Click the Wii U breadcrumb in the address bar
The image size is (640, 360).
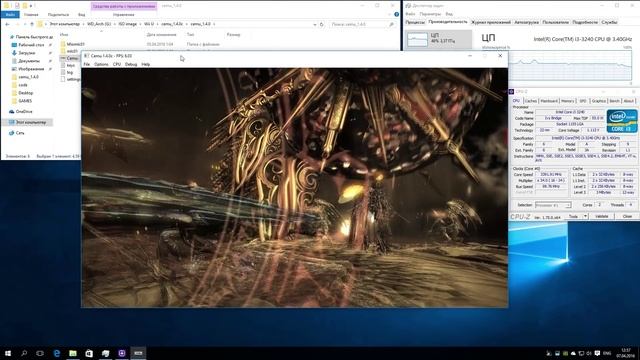pos(149,24)
